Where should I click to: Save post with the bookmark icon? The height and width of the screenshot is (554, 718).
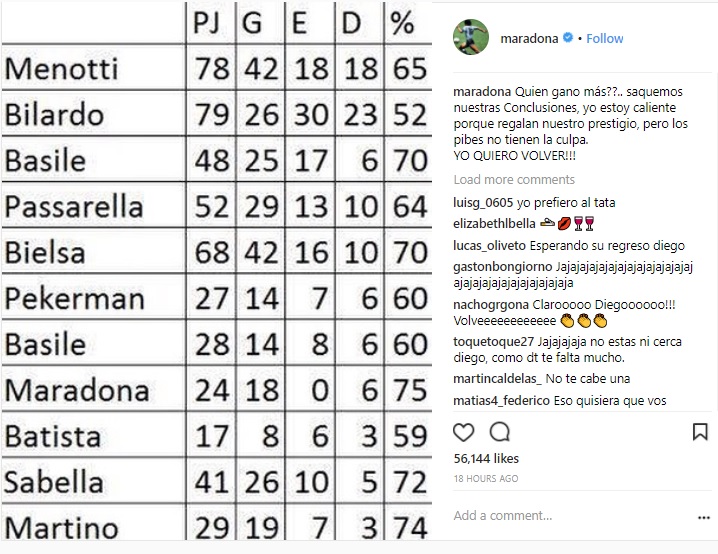coord(700,432)
